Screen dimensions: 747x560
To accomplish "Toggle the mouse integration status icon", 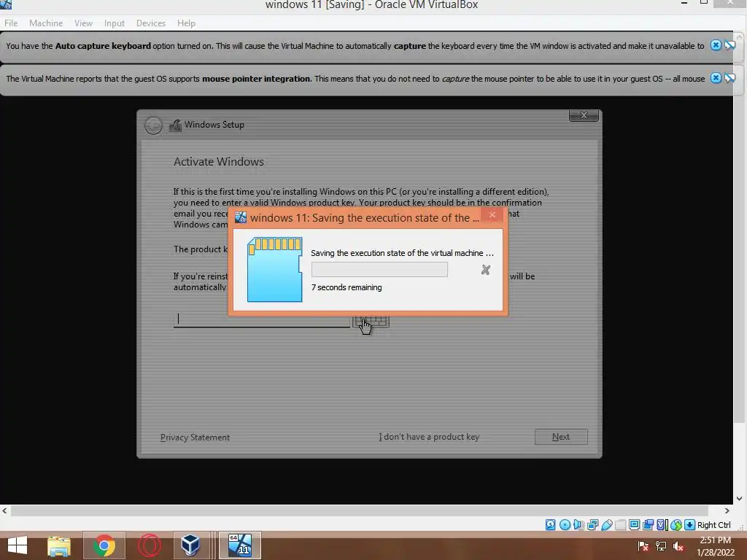I will pyautogui.click(x=676, y=525).
